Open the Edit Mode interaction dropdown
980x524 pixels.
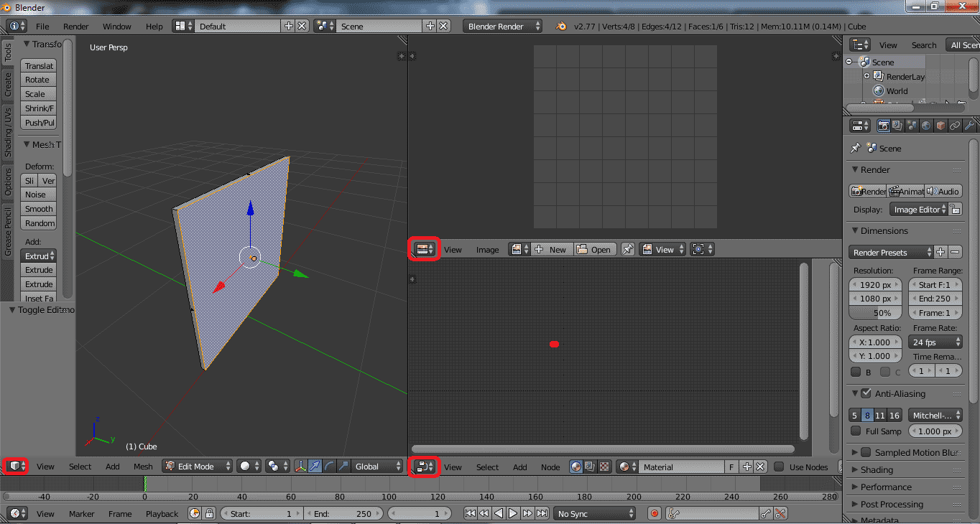point(196,467)
